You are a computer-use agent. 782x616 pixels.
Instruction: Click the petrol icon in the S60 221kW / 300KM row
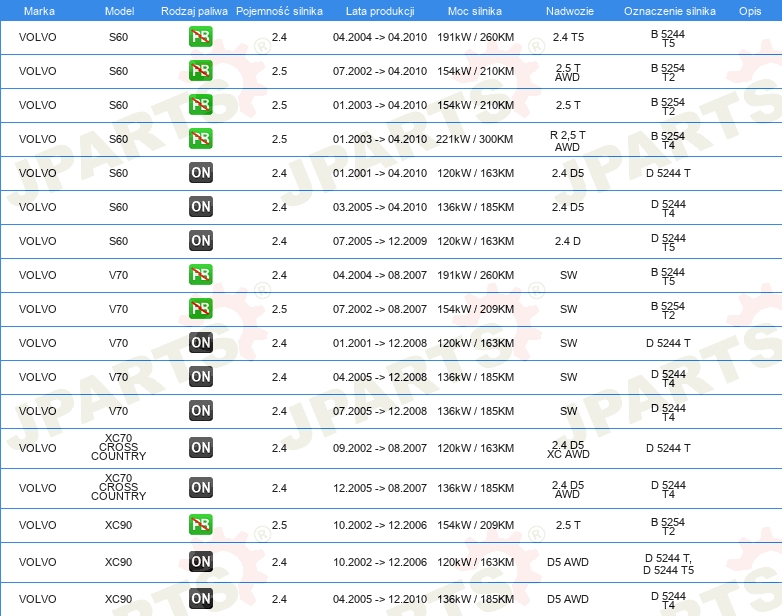tap(200, 139)
